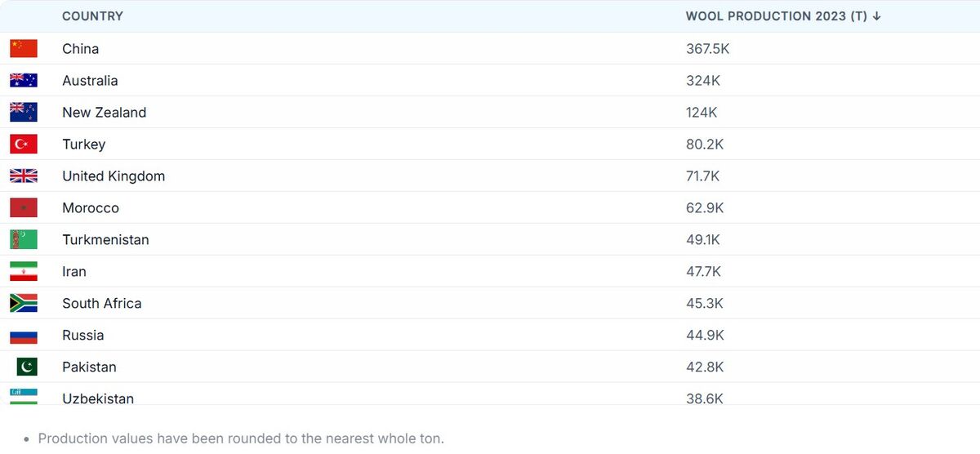Click the sort arrow beside Wool Production

pos(877,16)
